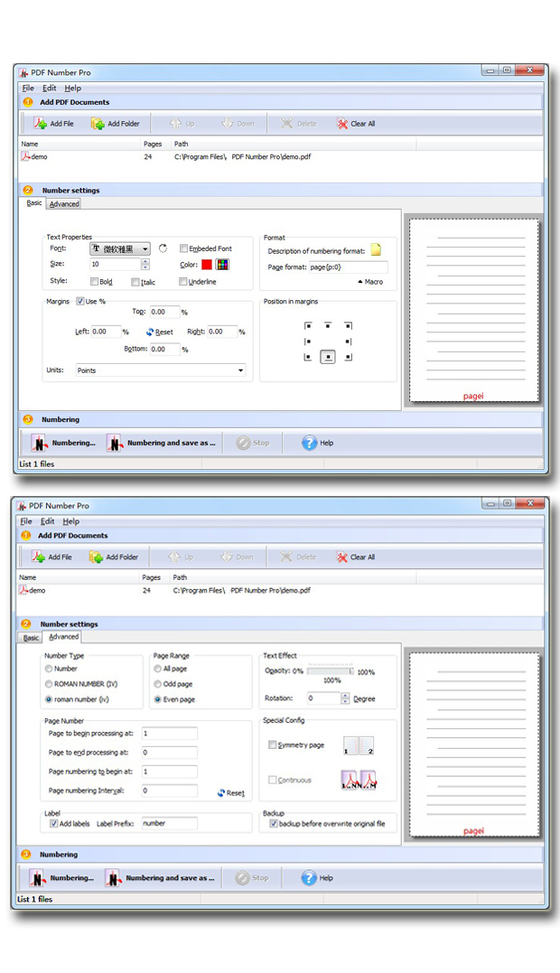560x973 pixels.
Task: Click Stop button in upper window
Action: pyautogui.click(x=253, y=443)
